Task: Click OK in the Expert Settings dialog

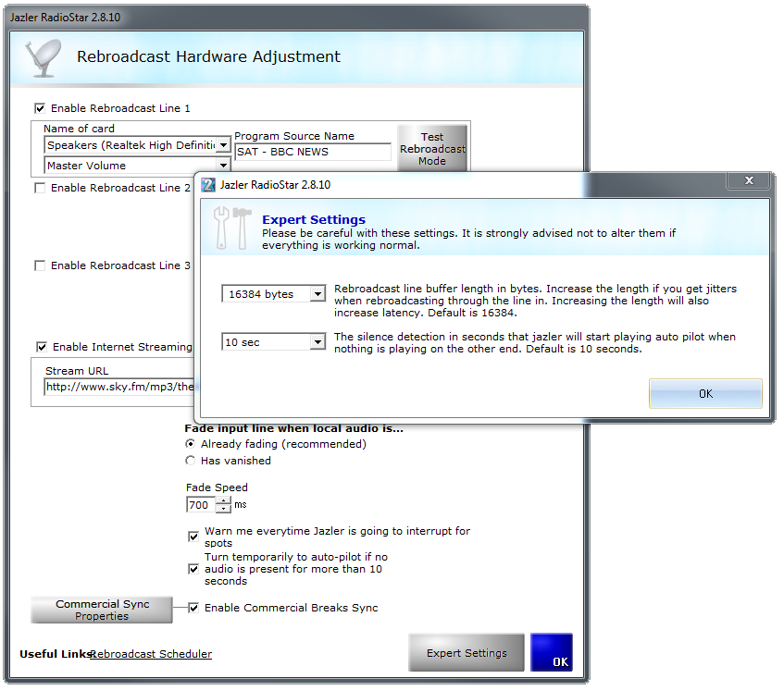Action: (x=705, y=394)
